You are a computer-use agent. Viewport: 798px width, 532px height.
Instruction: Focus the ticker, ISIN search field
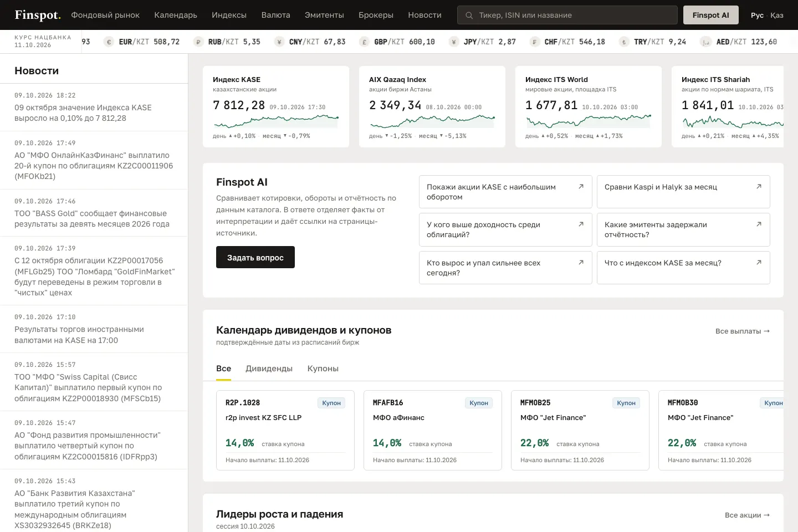[567, 15]
